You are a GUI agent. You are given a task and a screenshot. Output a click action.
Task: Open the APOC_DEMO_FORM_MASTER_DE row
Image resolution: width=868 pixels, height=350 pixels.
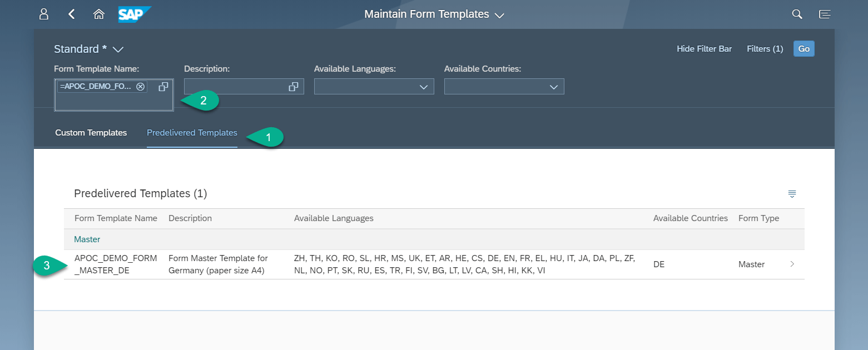(x=434, y=264)
